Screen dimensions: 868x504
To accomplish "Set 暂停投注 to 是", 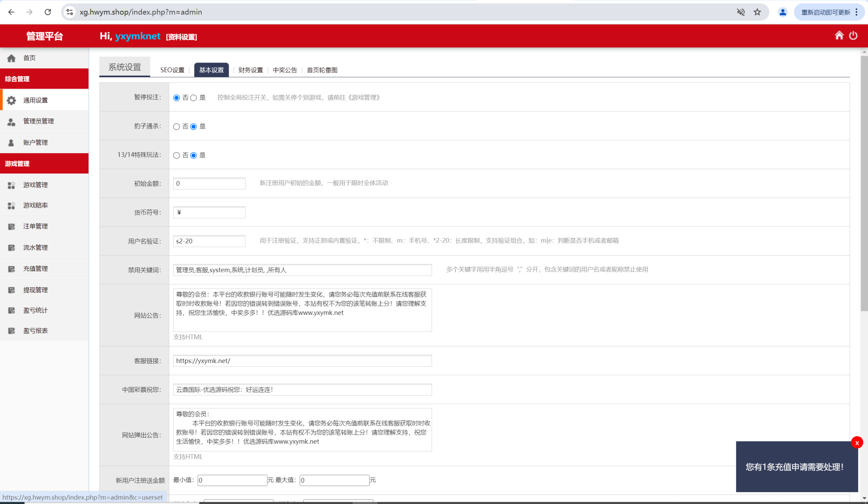I will tap(194, 98).
